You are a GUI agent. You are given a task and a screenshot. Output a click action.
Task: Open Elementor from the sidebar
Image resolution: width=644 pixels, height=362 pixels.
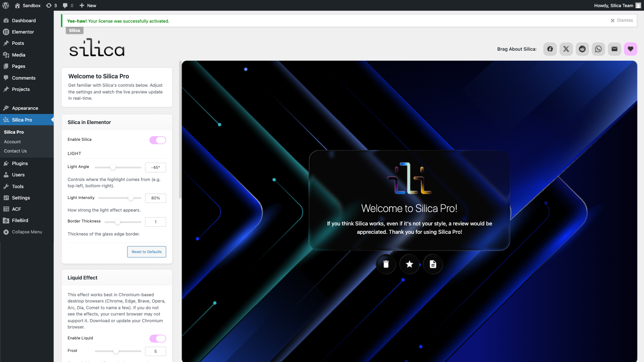click(22, 31)
